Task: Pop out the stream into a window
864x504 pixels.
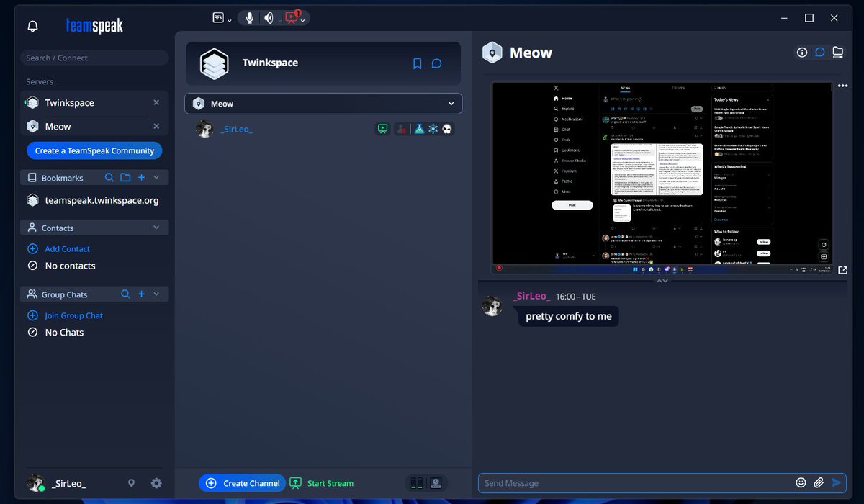Action: point(842,271)
